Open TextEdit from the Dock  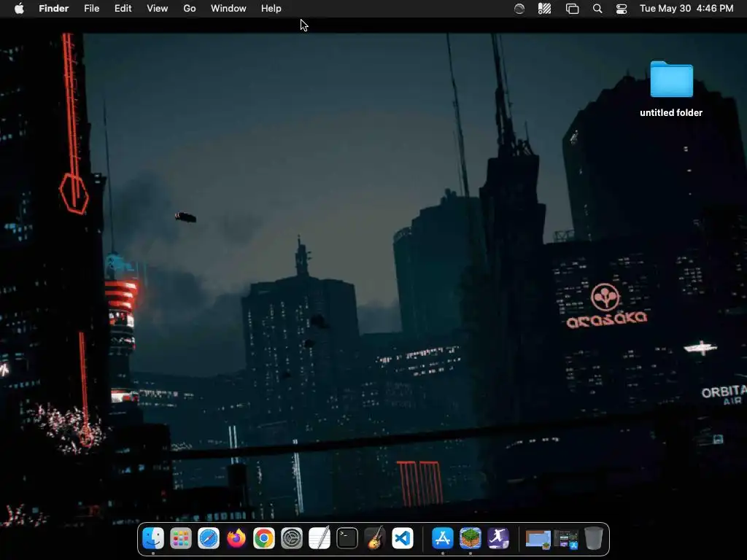320,539
